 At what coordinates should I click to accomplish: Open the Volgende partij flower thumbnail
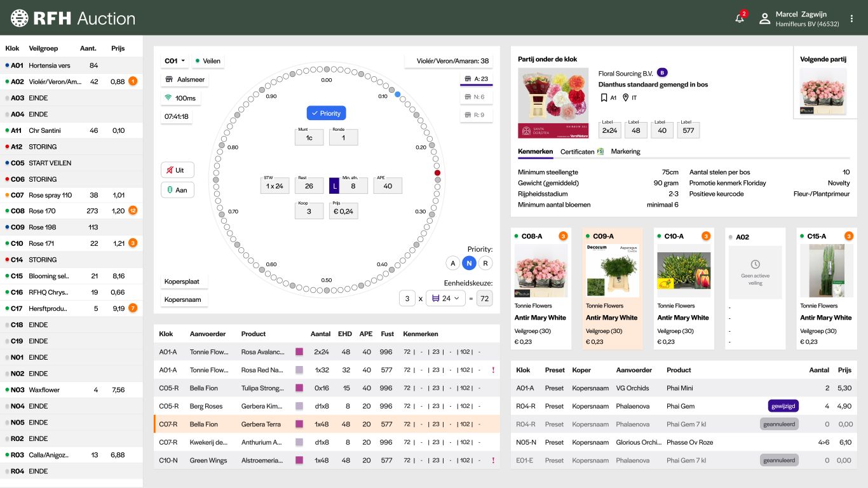click(822, 91)
